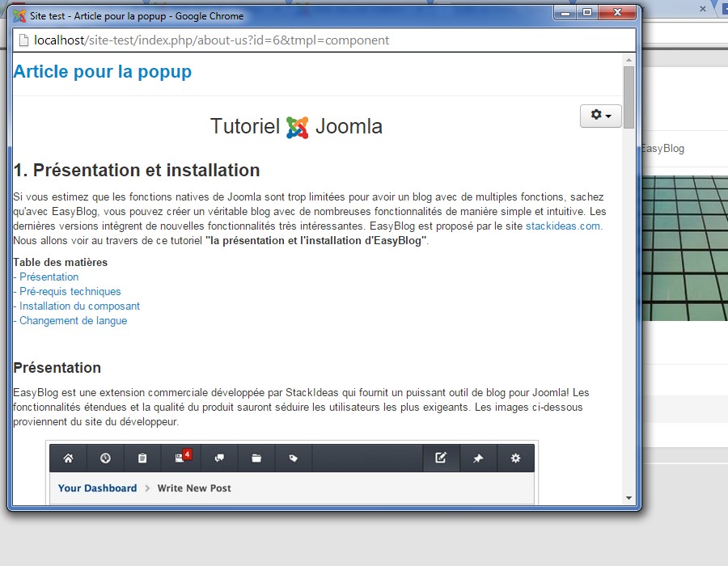The height and width of the screenshot is (566, 728).
Task: Click clock icon in EasyBlog toolbar image
Action: 105,458
